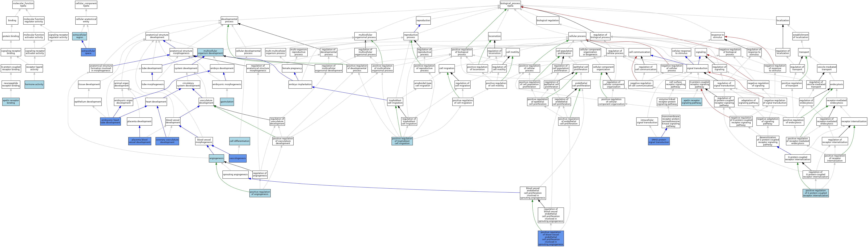Click the 'epithelium development' node
The height and width of the screenshot is (247, 868).
pos(88,102)
